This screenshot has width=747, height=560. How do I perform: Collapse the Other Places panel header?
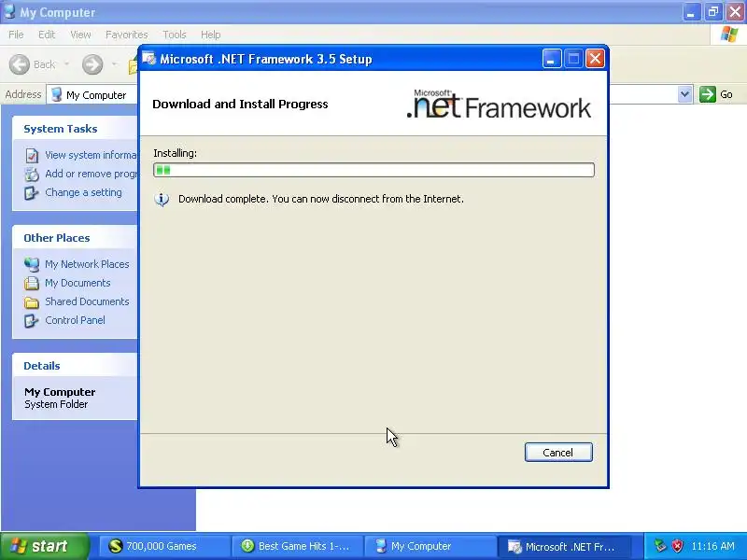[x=76, y=238]
